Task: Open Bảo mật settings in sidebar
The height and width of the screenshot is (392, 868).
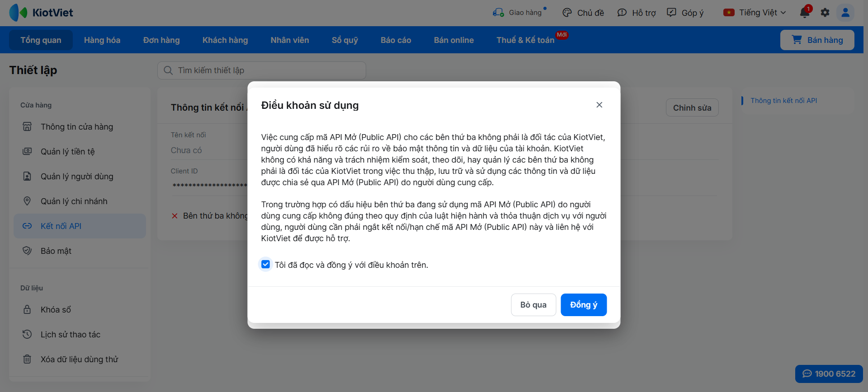Action: click(56, 251)
